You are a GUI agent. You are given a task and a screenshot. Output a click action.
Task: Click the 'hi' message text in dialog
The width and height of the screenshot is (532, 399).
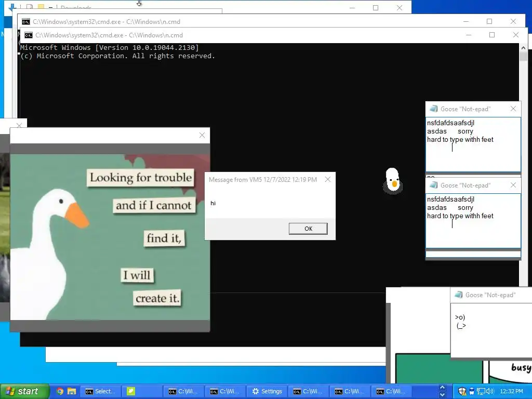213,203
